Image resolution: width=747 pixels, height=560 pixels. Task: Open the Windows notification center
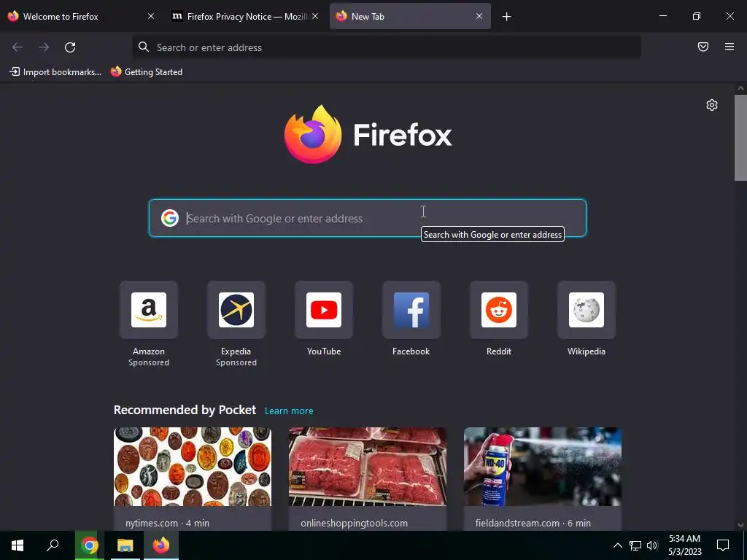point(723,545)
